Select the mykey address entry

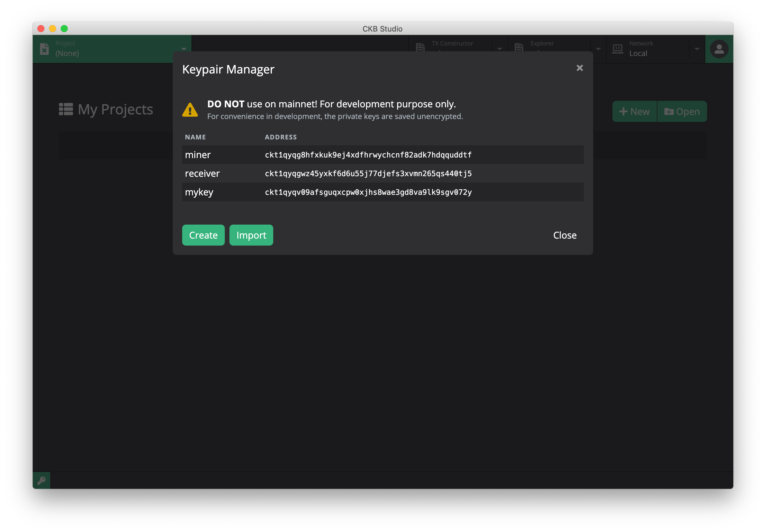point(368,192)
